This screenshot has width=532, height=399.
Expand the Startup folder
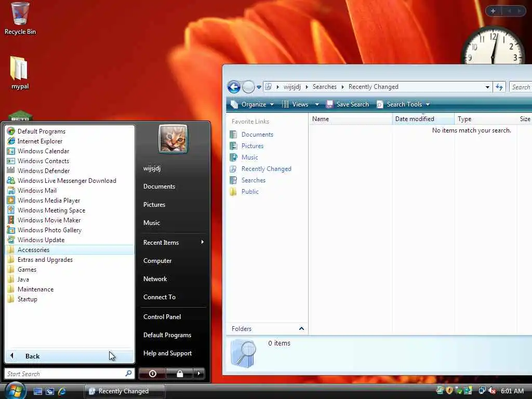tap(70, 299)
